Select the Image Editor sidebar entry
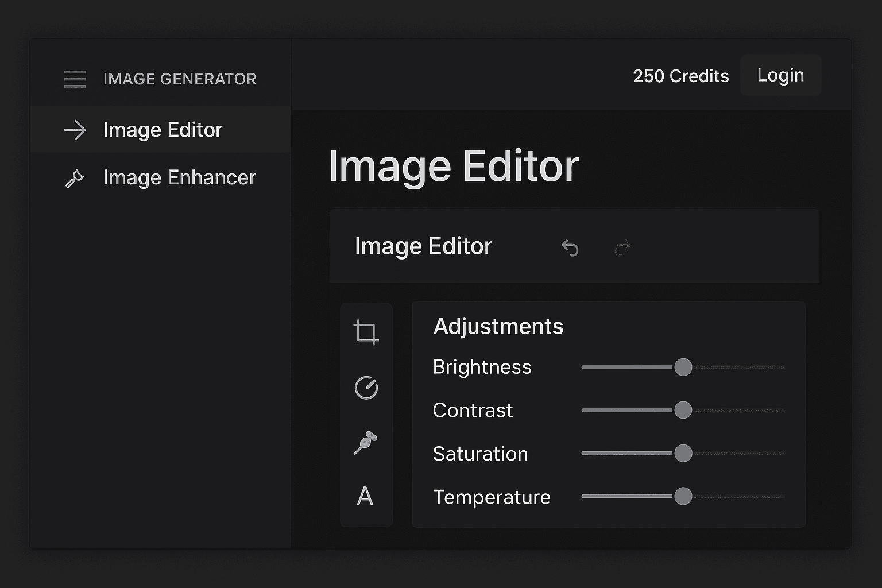The image size is (882, 588). (163, 130)
